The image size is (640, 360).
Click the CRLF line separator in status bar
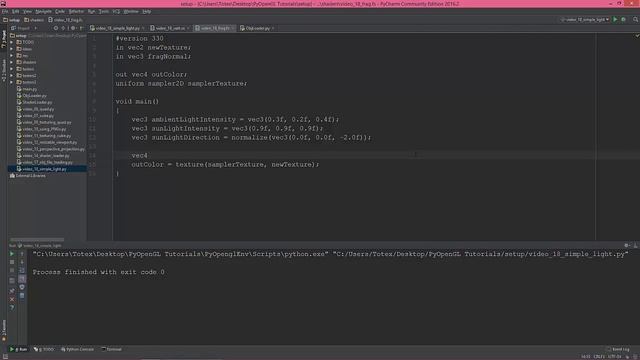click(x=599, y=357)
